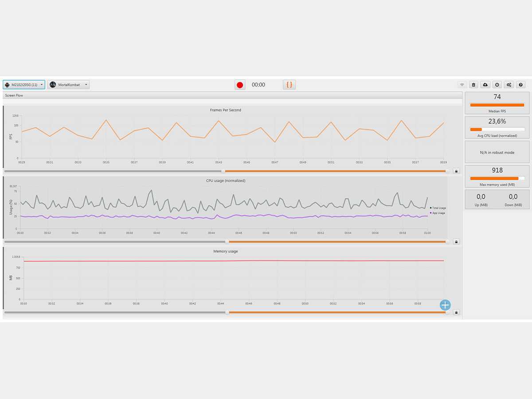Toggle lock on Frames Per Second chart
The image size is (532, 399).
click(x=456, y=171)
